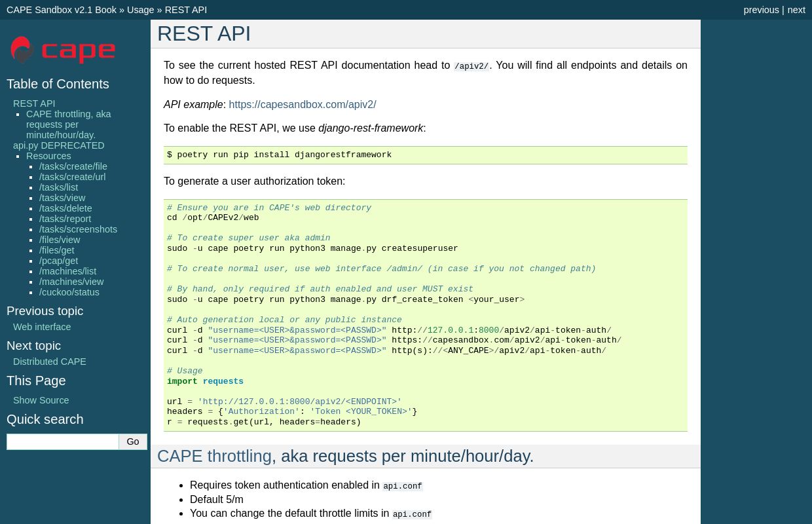Click the CAPE logo in the sidebar
This screenshot has height=524, width=812.
tap(63, 50)
